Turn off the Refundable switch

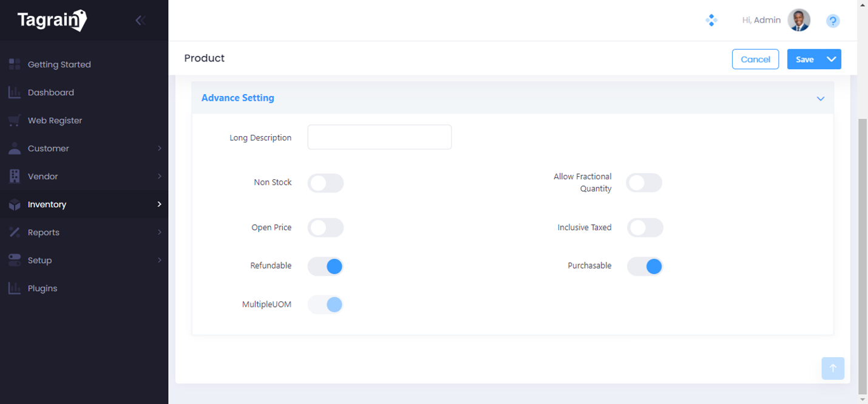pos(325,266)
